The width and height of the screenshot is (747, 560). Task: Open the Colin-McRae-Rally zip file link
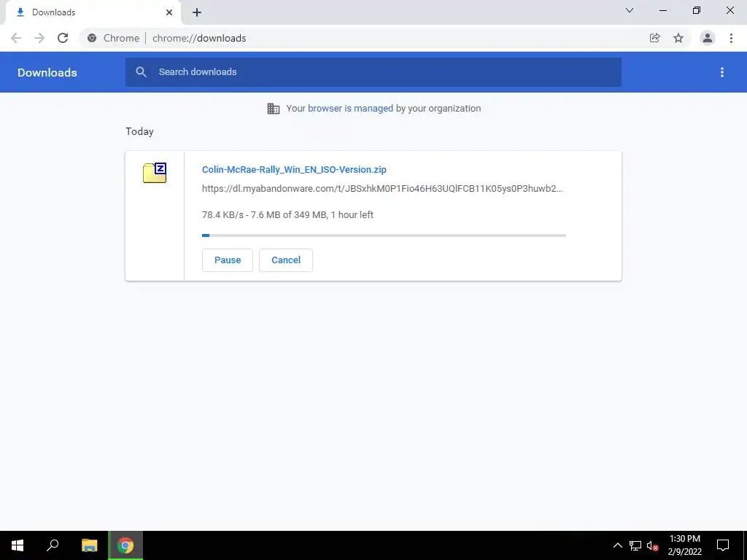[x=294, y=169]
